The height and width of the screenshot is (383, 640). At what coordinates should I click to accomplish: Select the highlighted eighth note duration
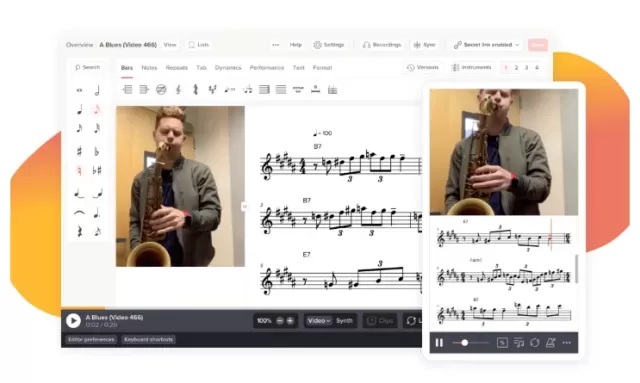tap(97, 109)
